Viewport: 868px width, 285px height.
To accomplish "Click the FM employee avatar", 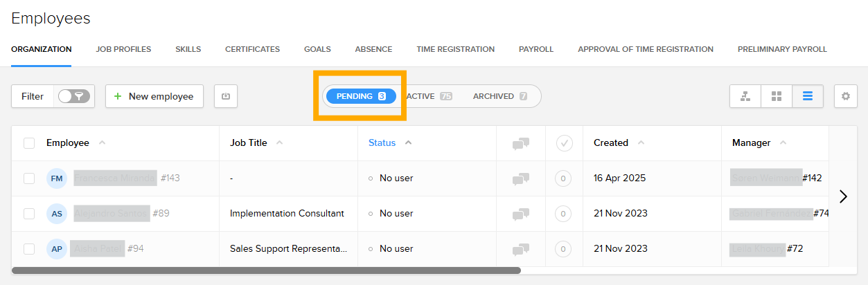I will (57, 178).
